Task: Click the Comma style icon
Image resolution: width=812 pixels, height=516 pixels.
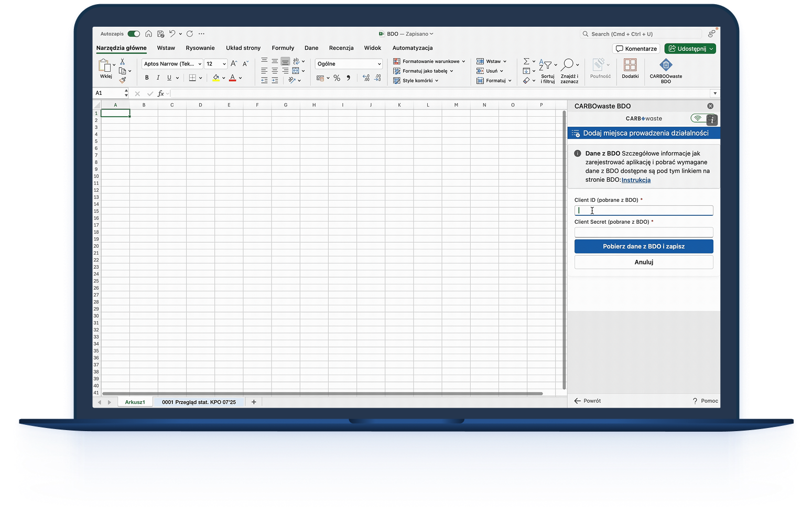Action: pyautogui.click(x=348, y=78)
